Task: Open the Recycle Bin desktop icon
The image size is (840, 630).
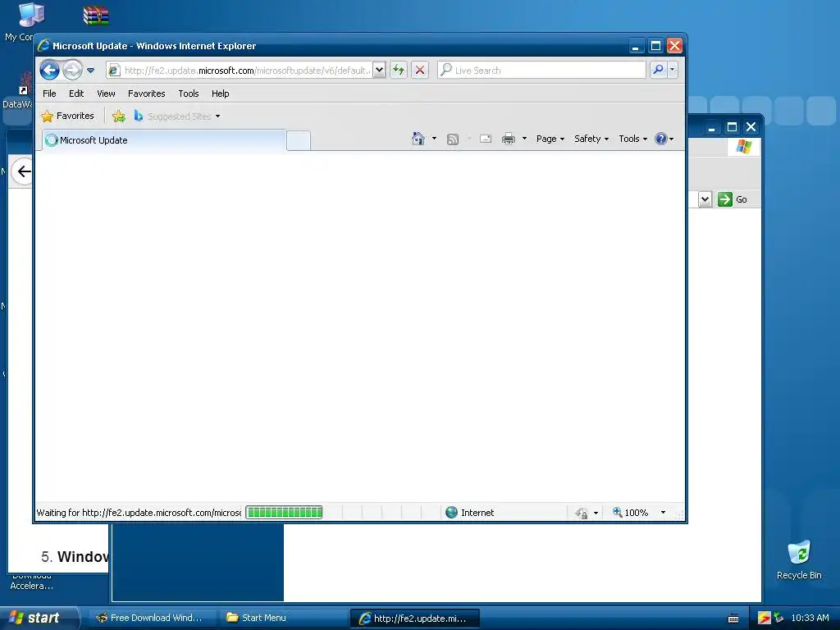Action: click(x=799, y=559)
